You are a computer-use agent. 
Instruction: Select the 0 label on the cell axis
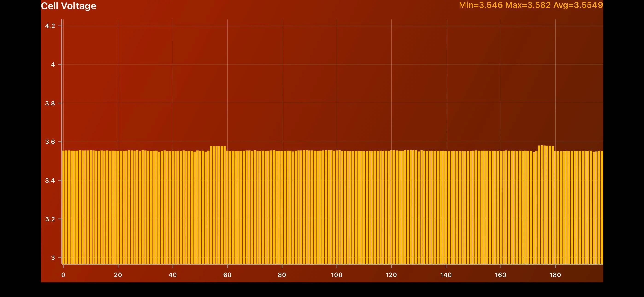pyautogui.click(x=63, y=275)
